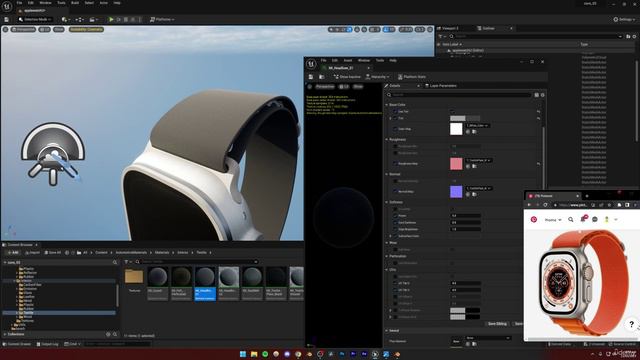Collapse the Base Color section
This screenshot has height=360, width=640.
point(387,105)
